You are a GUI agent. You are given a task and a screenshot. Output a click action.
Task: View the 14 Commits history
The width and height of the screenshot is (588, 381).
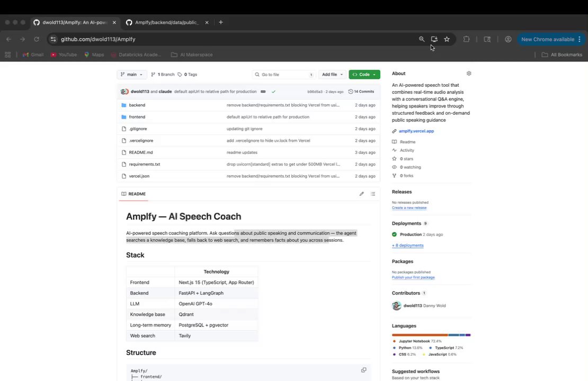(361, 92)
